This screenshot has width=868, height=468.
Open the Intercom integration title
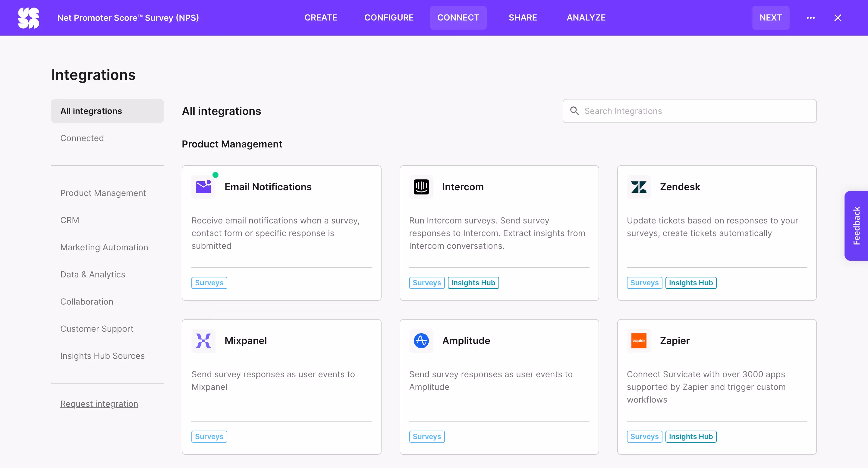[x=463, y=187]
